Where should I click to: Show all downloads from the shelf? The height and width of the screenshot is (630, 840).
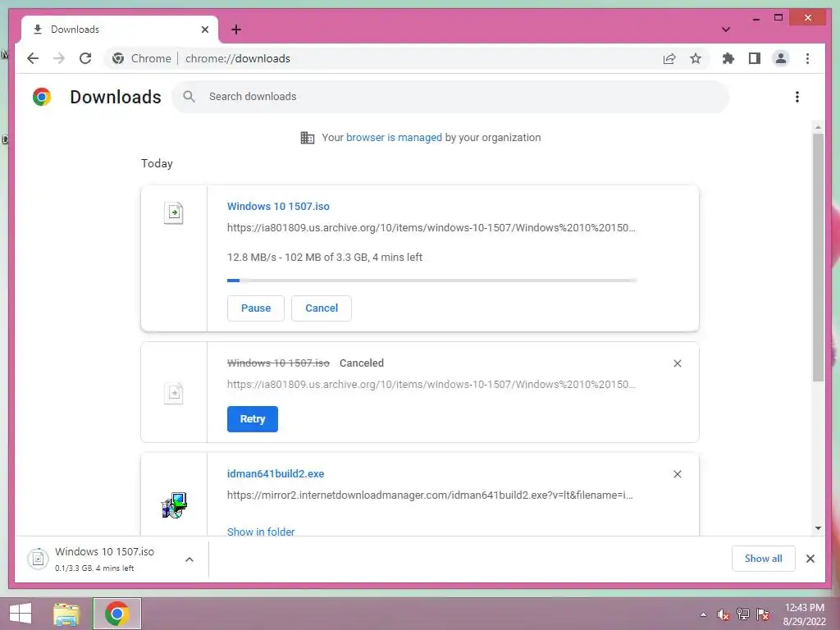pyautogui.click(x=764, y=559)
